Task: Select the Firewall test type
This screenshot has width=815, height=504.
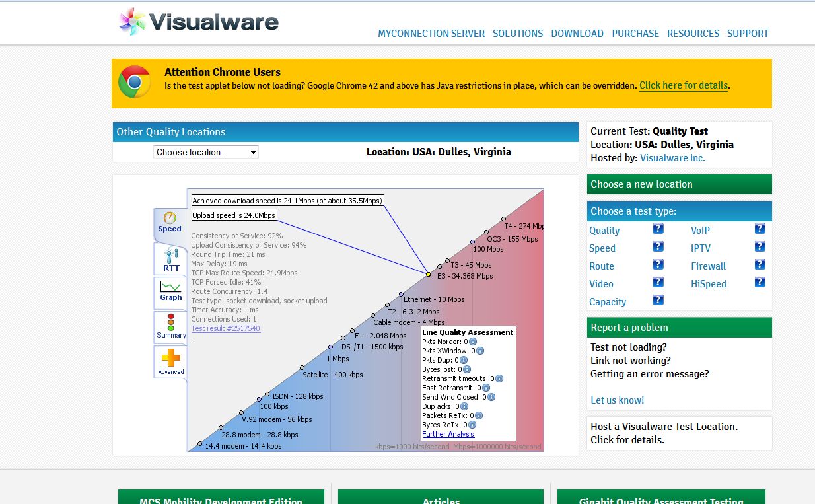Action: pyautogui.click(x=708, y=266)
